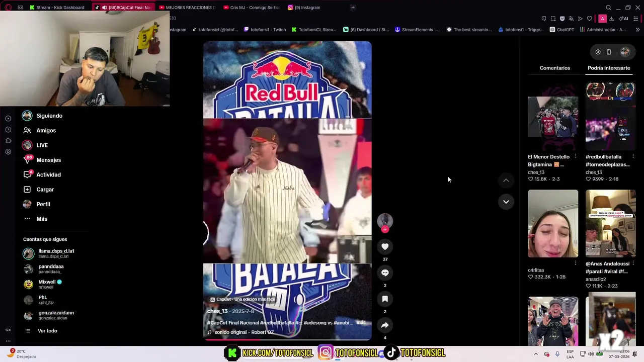The image size is (644, 362).
Task: Share the video with the arrow icon
Action: [x=385, y=325]
